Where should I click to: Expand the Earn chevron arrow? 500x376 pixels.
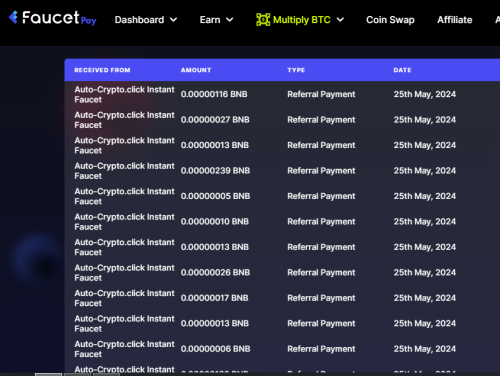tap(230, 20)
